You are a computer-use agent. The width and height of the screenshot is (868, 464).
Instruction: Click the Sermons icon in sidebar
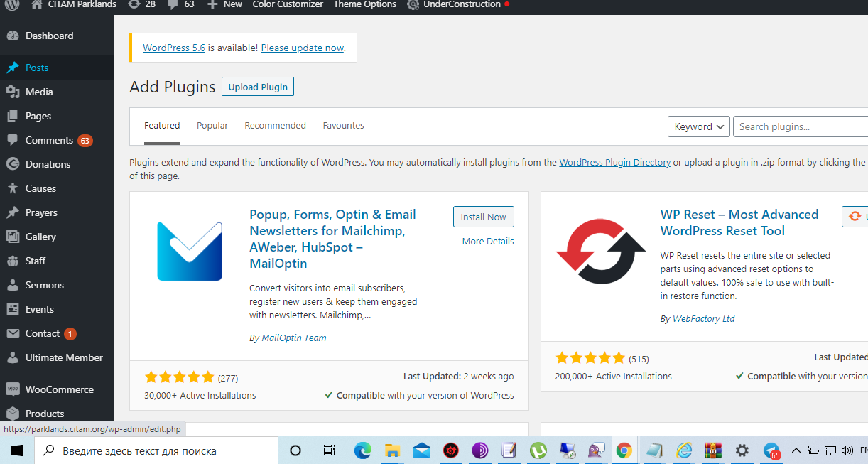[12, 285]
